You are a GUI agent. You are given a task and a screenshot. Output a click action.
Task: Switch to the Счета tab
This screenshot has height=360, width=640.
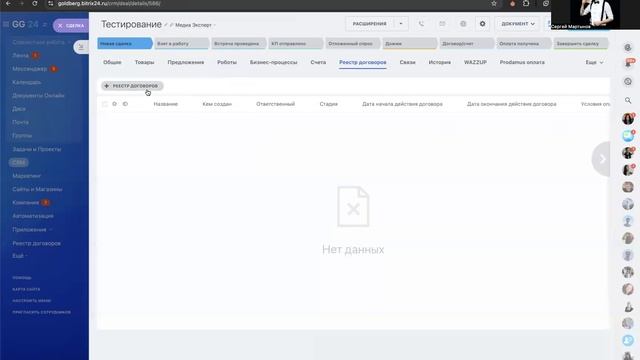click(x=318, y=62)
